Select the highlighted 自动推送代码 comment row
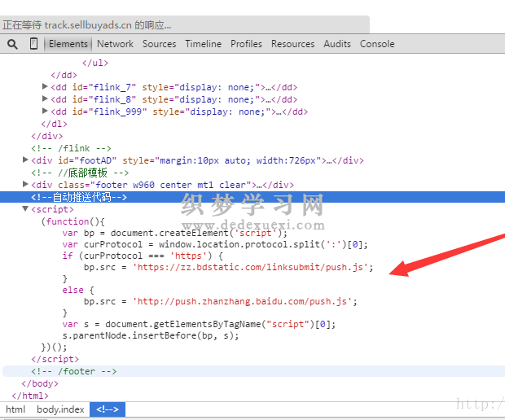The width and height of the screenshot is (505, 420). tap(253, 197)
